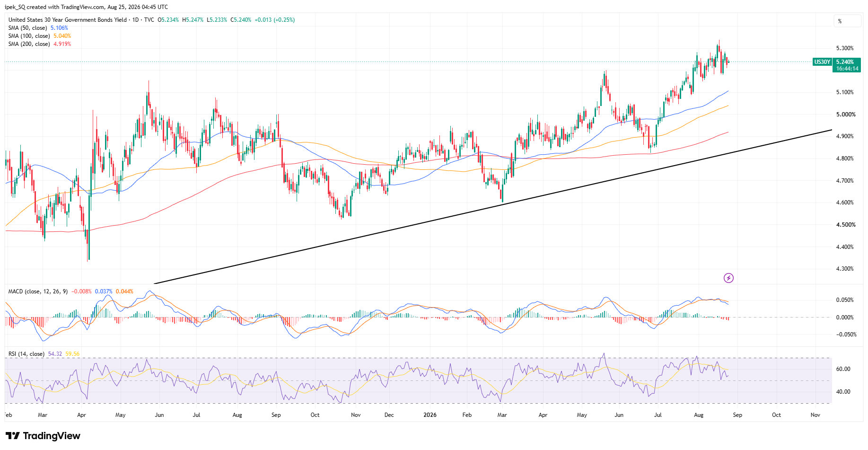This screenshot has height=450, width=868.
Task: Click the 4.600% price axis label
Action: pyautogui.click(x=845, y=203)
